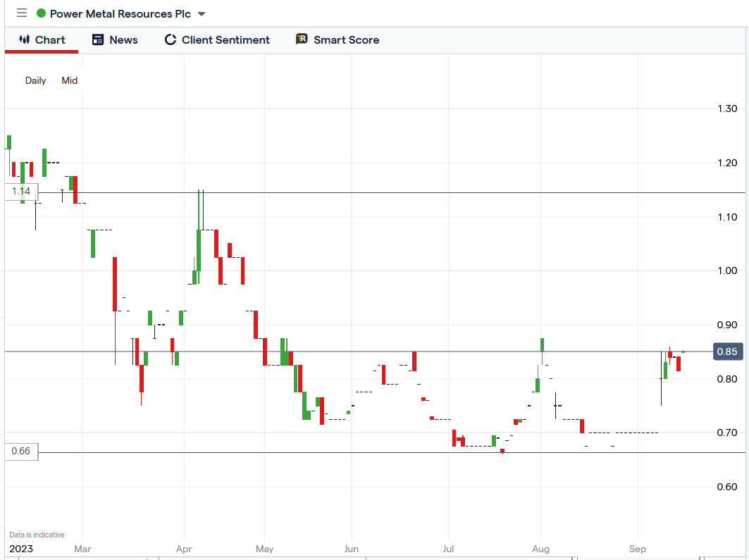Screen dimensions: 749x560
Task: Click the candlestick Chart tab icon
Action: coord(25,39)
